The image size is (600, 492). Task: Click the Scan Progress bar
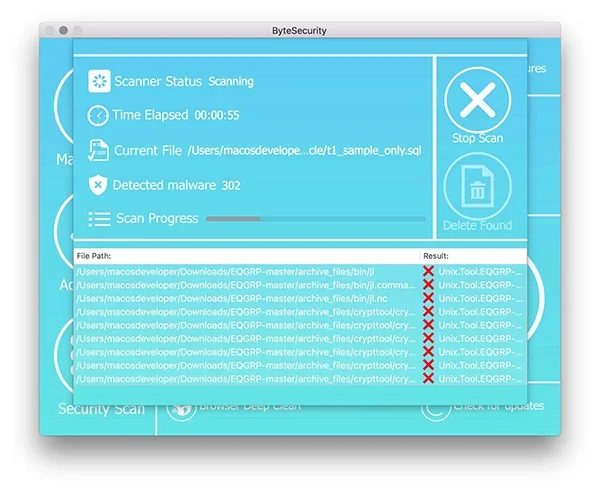[315, 219]
